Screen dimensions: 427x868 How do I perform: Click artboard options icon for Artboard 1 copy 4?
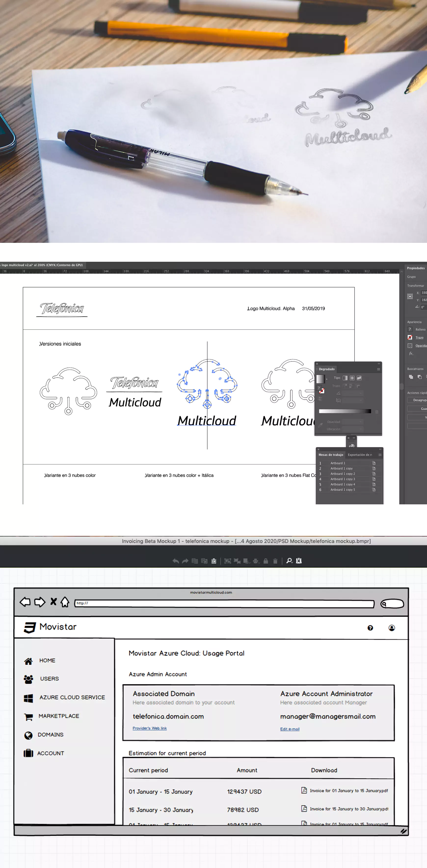[374, 484]
